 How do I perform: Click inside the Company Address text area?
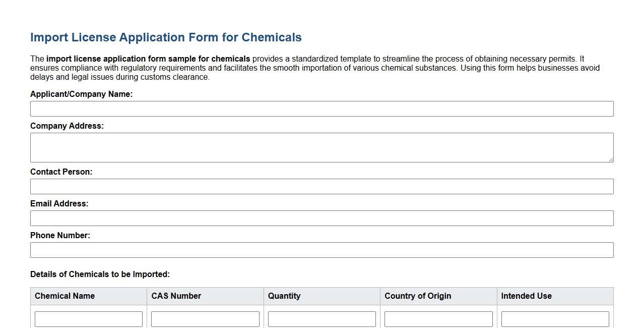coord(321,147)
